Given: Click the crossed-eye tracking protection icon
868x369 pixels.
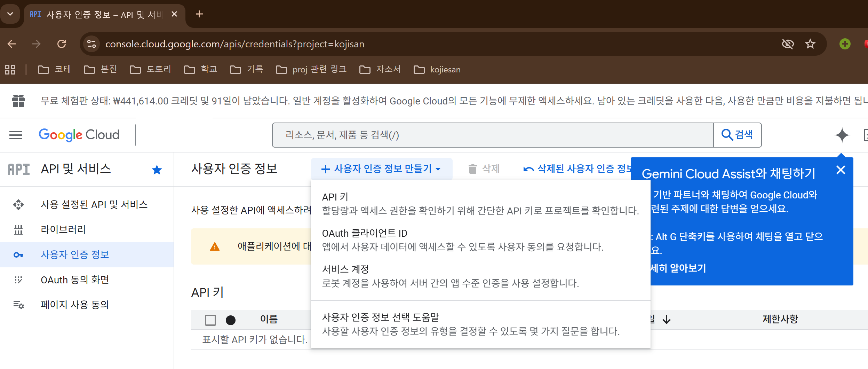Looking at the screenshot, I should 788,44.
